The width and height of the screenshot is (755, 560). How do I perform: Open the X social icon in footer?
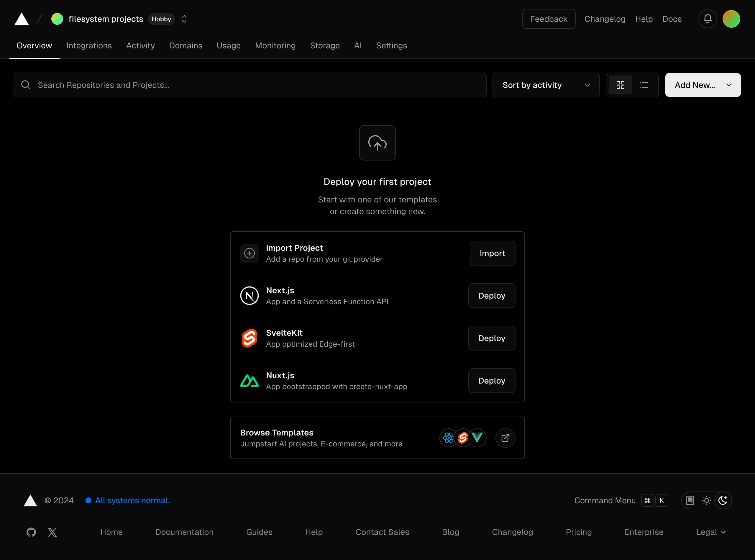(x=52, y=532)
